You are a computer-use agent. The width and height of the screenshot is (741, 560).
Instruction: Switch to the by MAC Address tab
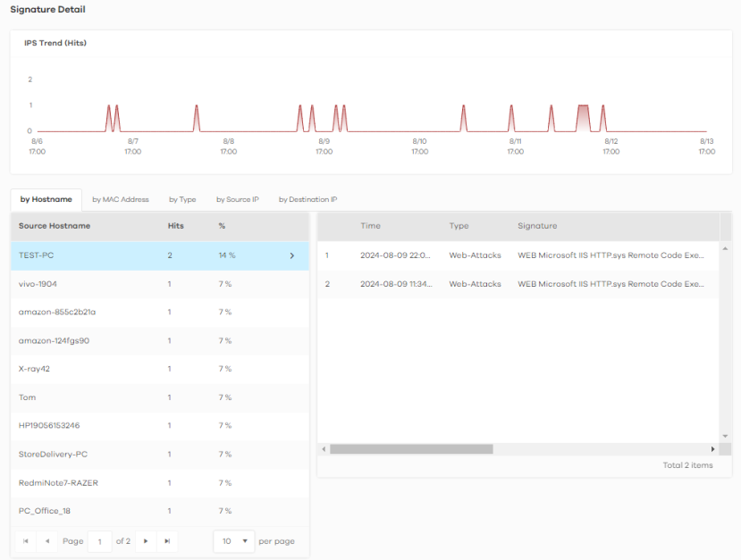click(x=121, y=199)
